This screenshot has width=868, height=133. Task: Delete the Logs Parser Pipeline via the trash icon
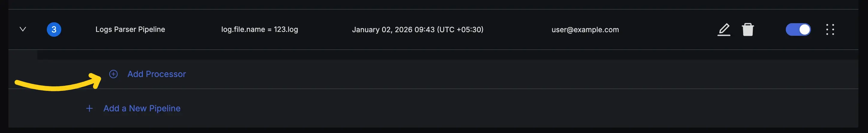747,29
